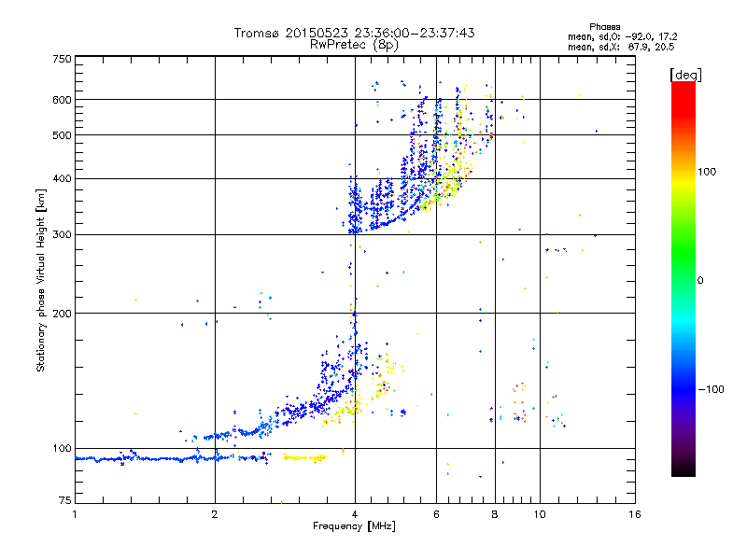The width and height of the screenshot is (747, 560).
Task: Click the '-100' colorbar tick label
Action: [711, 389]
